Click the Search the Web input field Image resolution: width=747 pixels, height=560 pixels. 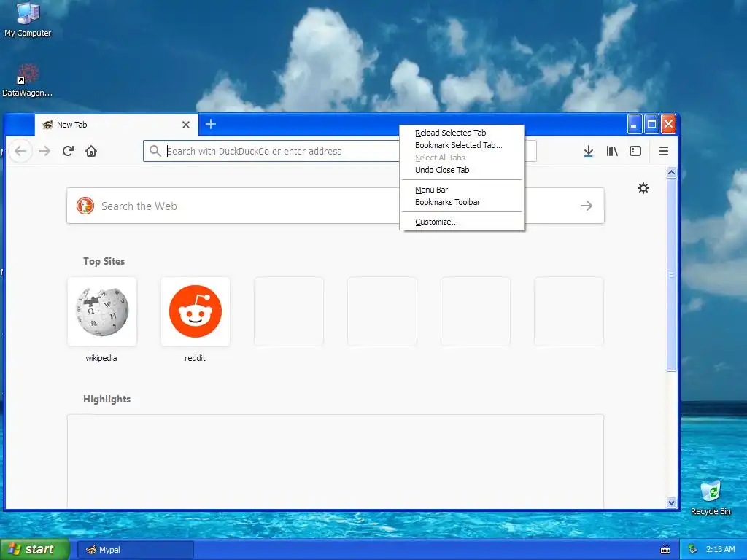[336, 206]
